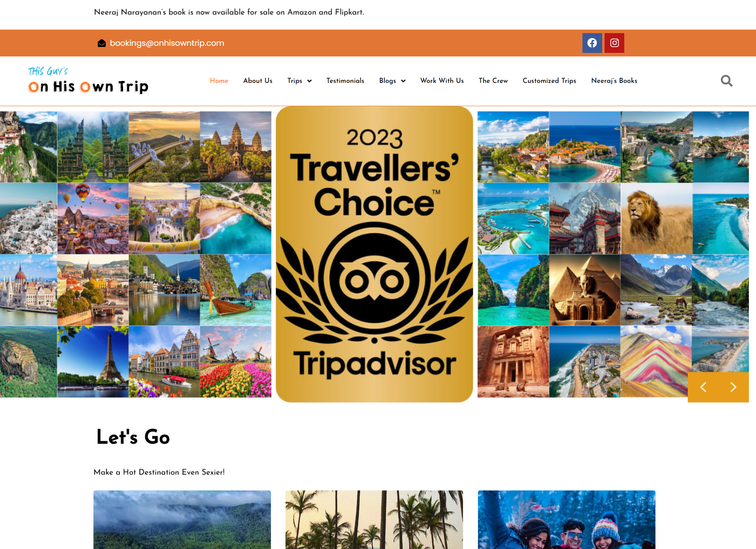Click the Tripadvisor Travellers' Choice badge
Viewport: 756px width, 549px height.
pos(374,254)
